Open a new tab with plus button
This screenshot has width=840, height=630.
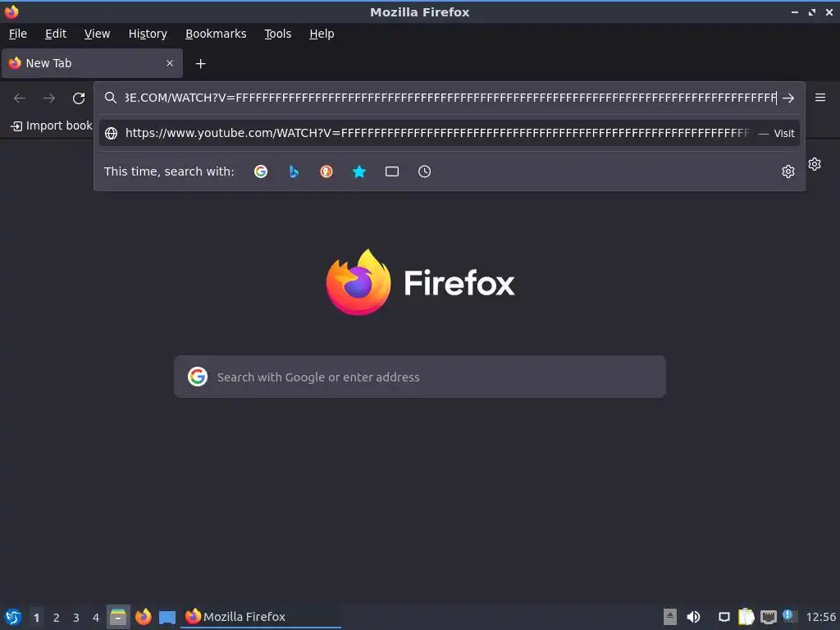[200, 64]
